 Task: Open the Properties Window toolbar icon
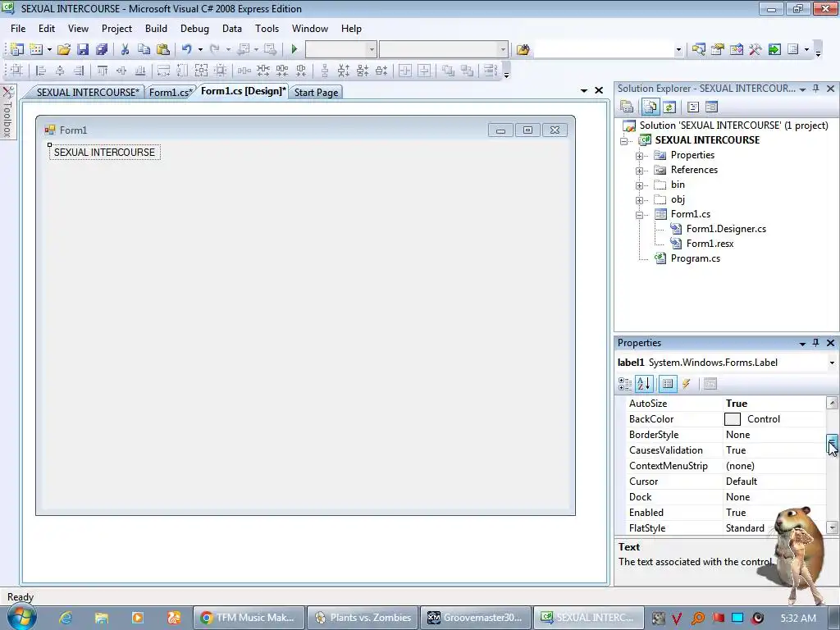point(717,49)
